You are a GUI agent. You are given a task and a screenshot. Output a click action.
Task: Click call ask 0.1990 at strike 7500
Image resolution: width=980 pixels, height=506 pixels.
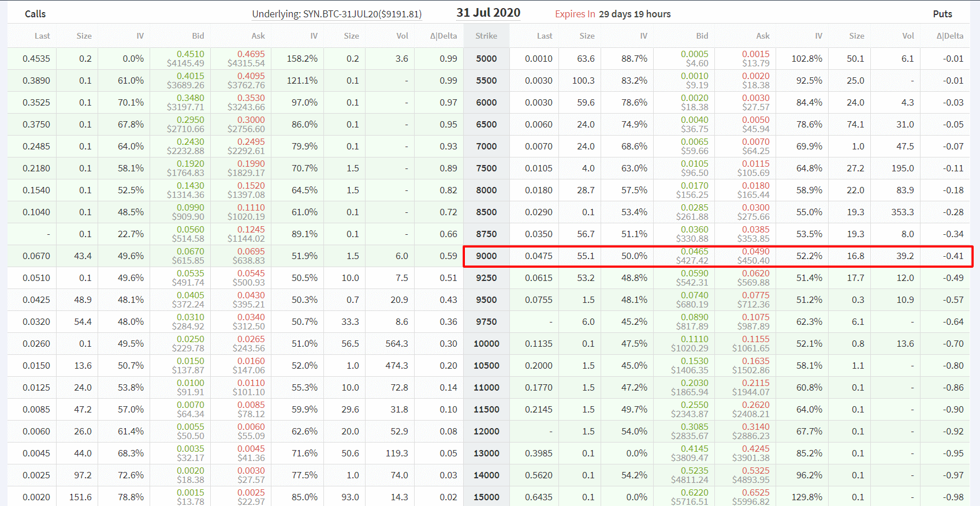pyautogui.click(x=251, y=164)
